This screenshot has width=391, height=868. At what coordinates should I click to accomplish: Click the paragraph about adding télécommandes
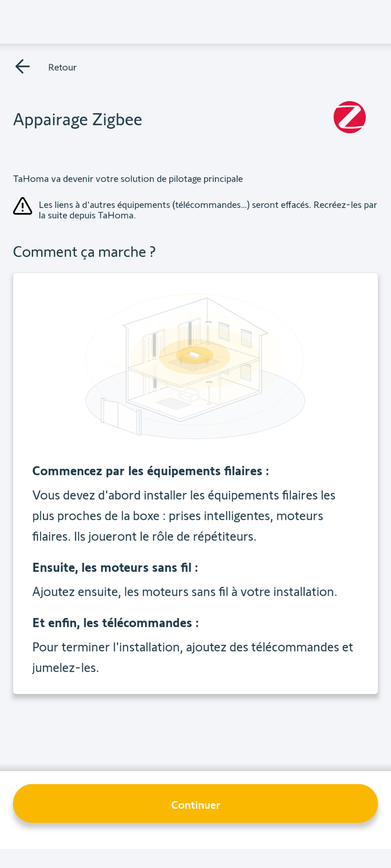192,657
